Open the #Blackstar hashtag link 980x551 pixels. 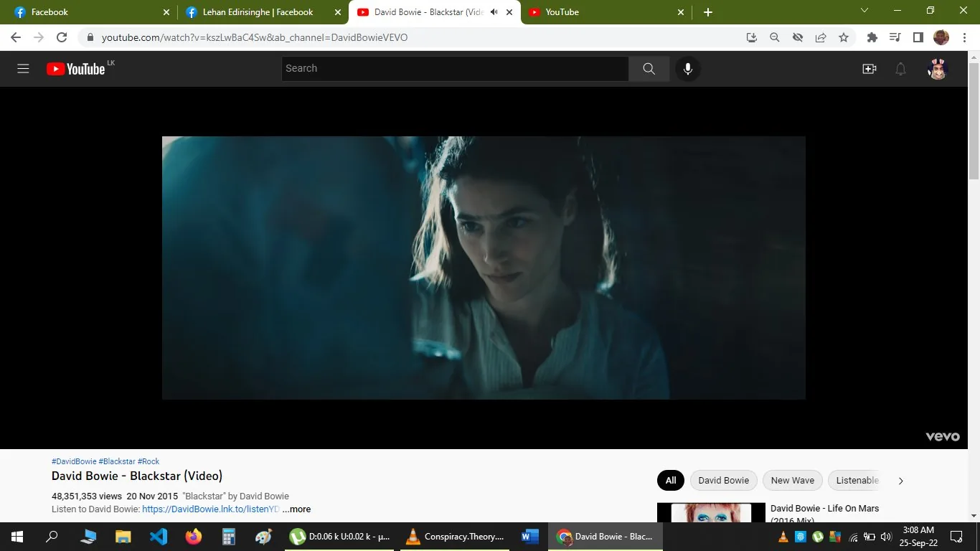tap(116, 461)
